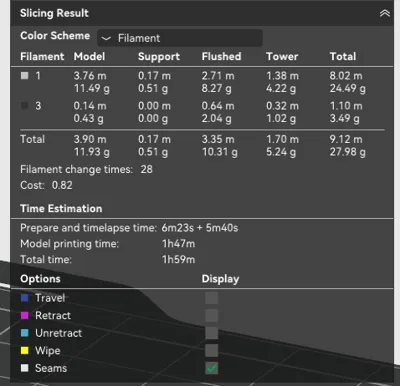Select filament 1 model weight 11.49 g
The image size is (400, 386).
[x=92, y=89]
